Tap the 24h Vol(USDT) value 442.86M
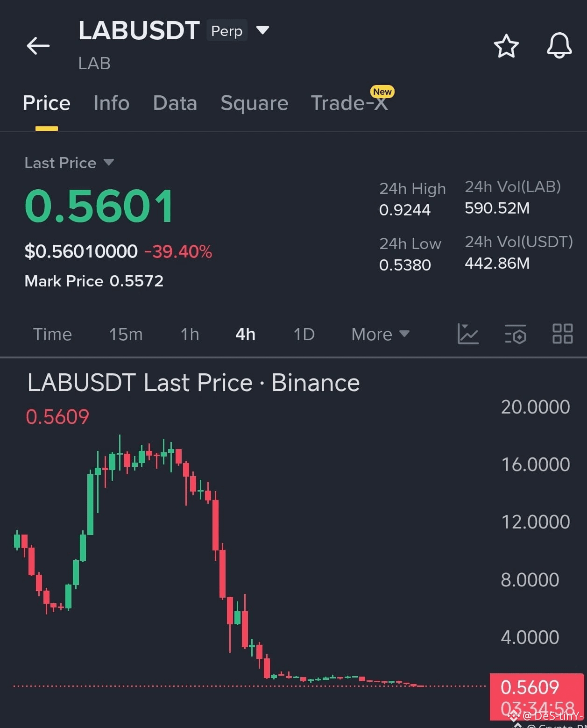The width and height of the screenshot is (587, 728). 497,263
